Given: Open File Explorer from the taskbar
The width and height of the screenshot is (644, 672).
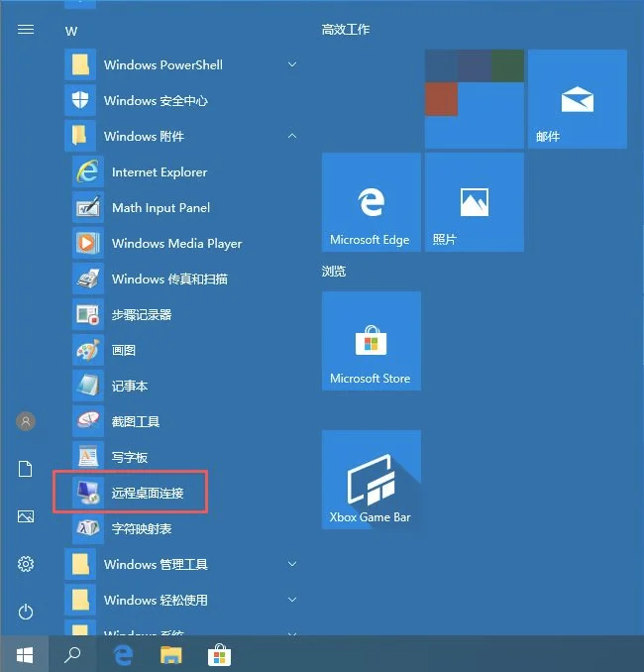Looking at the screenshot, I should click(171, 655).
